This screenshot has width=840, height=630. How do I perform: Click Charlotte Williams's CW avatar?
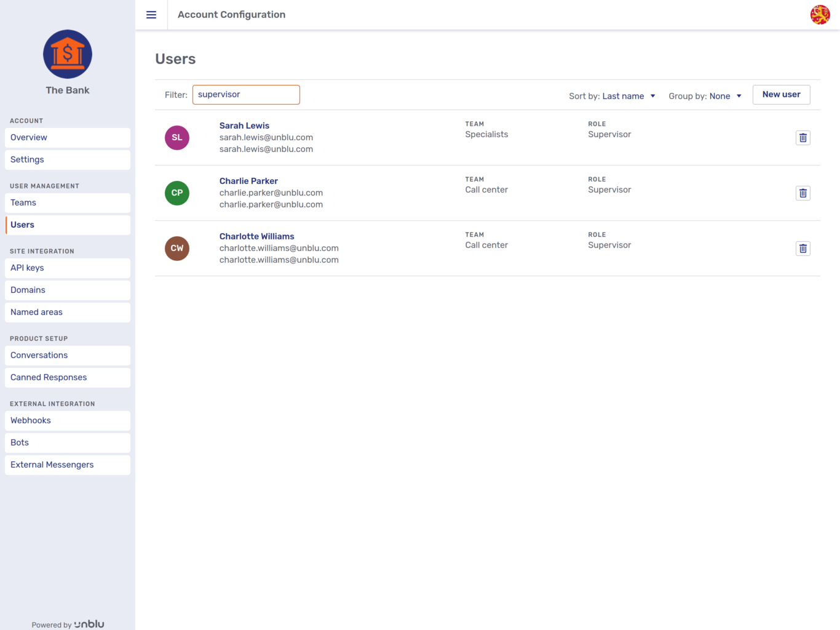click(x=177, y=248)
